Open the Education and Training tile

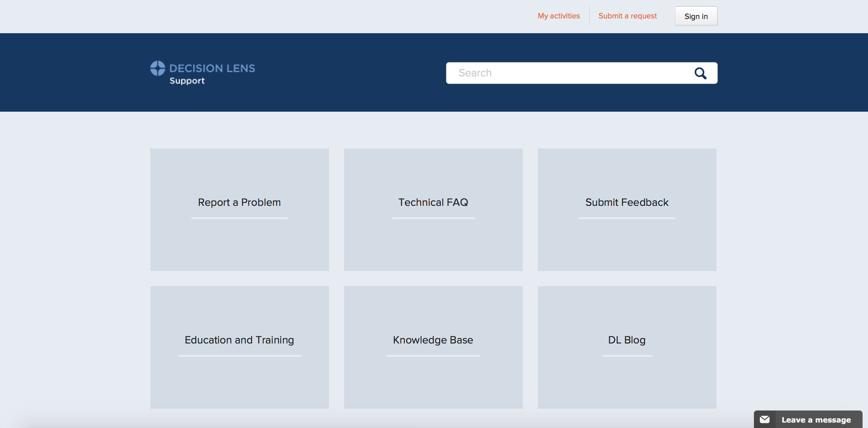pyautogui.click(x=239, y=347)
